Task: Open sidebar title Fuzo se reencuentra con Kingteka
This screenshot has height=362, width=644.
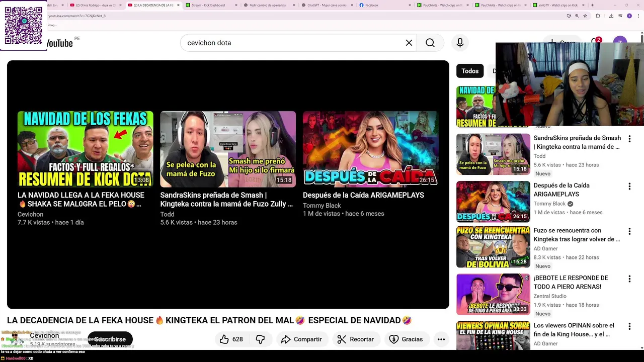Action: (577, 235)
